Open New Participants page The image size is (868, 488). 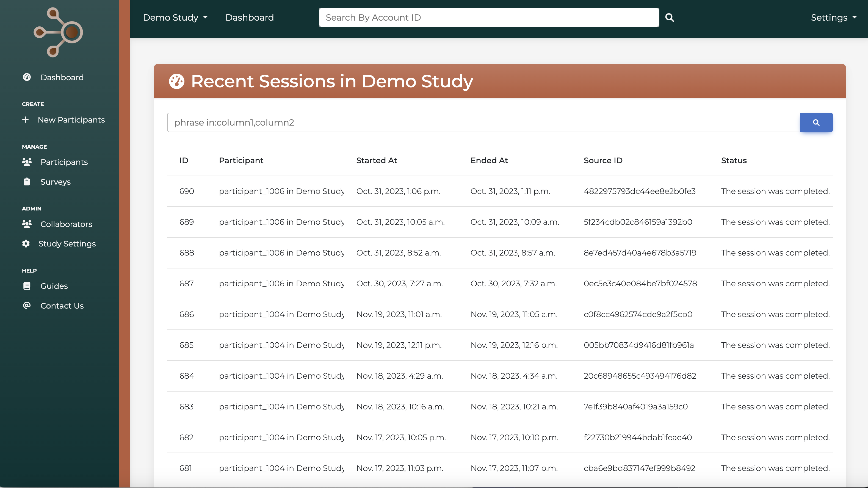point(71,120)
